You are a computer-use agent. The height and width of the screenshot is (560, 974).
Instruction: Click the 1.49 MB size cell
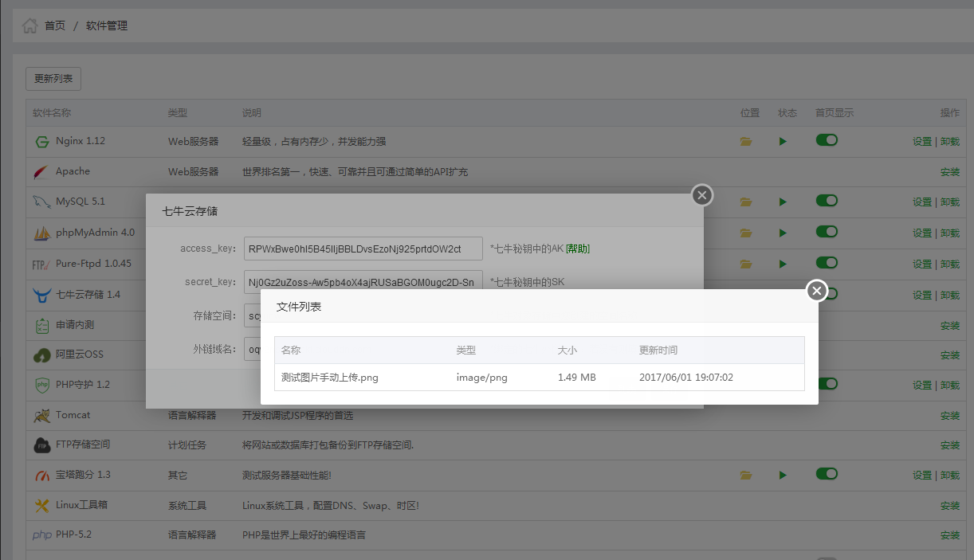pyautogui.click(x=577, y=378)
